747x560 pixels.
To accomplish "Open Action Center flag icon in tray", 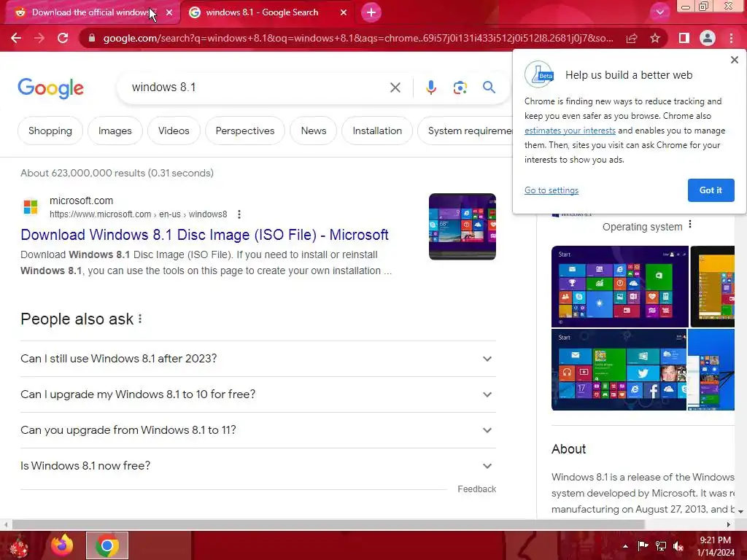I will (643, 546).
